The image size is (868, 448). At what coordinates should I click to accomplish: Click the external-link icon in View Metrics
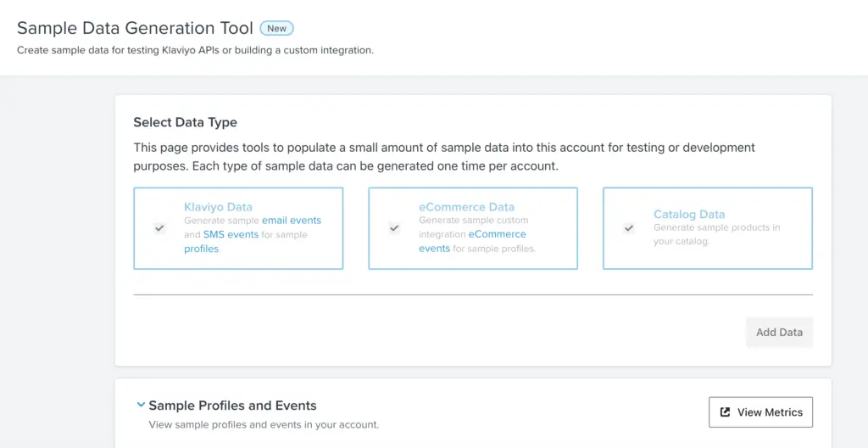coord(725,412)
